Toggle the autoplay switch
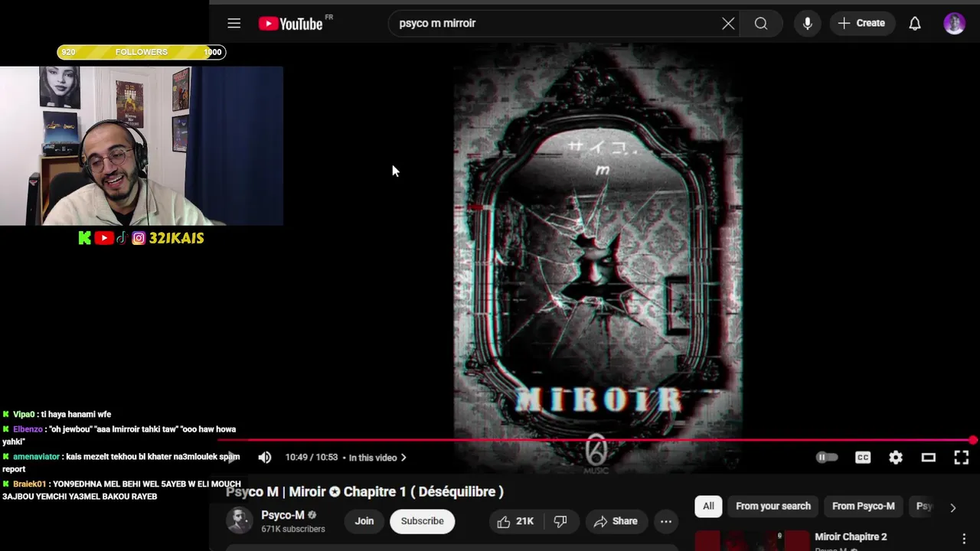The image size is (980, 551). [826, 458]
